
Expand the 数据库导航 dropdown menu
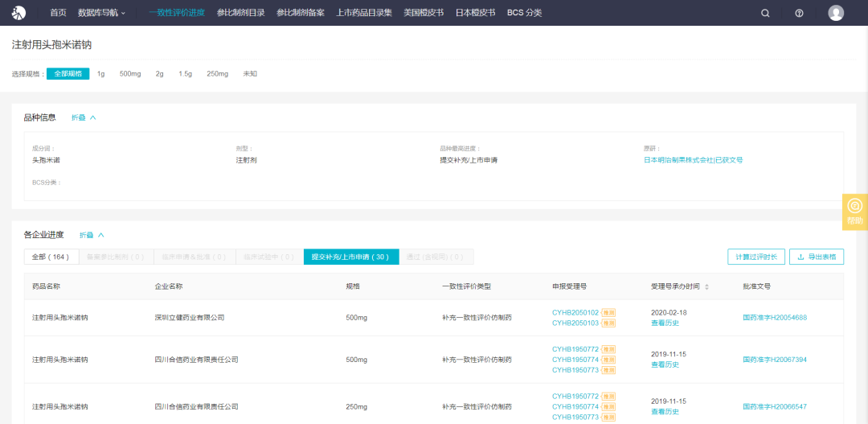point(102,13)
